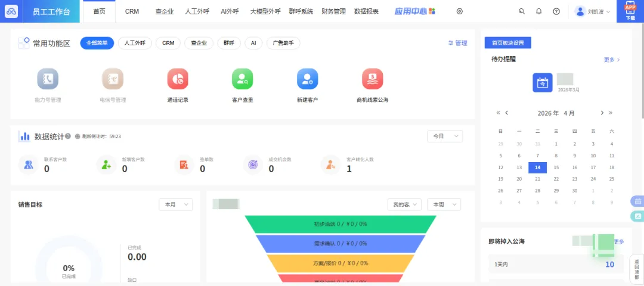Click the 数据统计 help tooltip icon
644x286 pixels.
pyautogui.click(x=68, y=136)
